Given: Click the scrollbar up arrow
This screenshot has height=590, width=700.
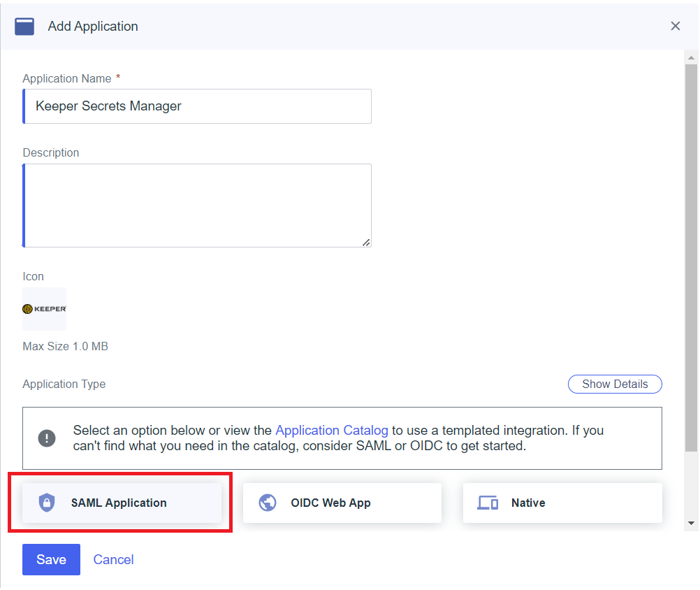Looking at the screenshot, I should click(691, 57).
